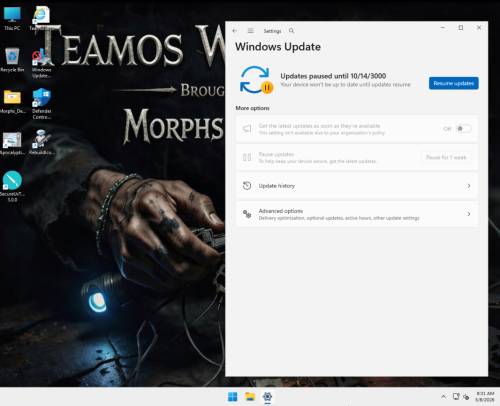Screen dimensions: 500x406
Task: Open the Recycle Bin desktop icon
Action: click(12, 60)
